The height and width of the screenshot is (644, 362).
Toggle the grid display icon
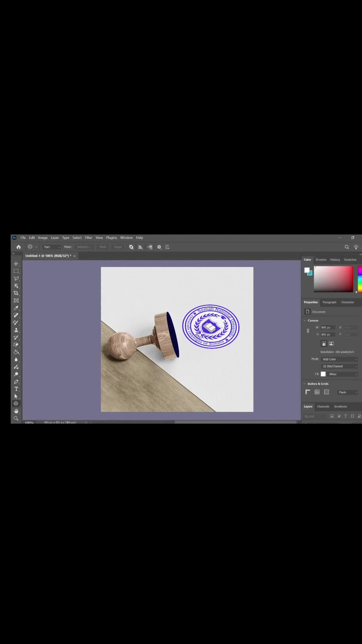tap(317, 392)
